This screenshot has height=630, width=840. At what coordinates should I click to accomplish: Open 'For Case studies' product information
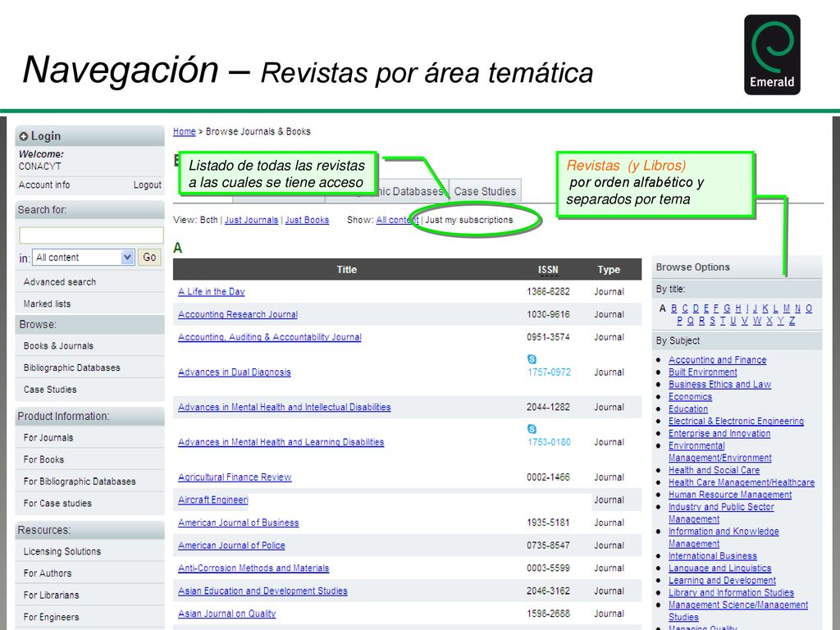(x=57, y=504)
